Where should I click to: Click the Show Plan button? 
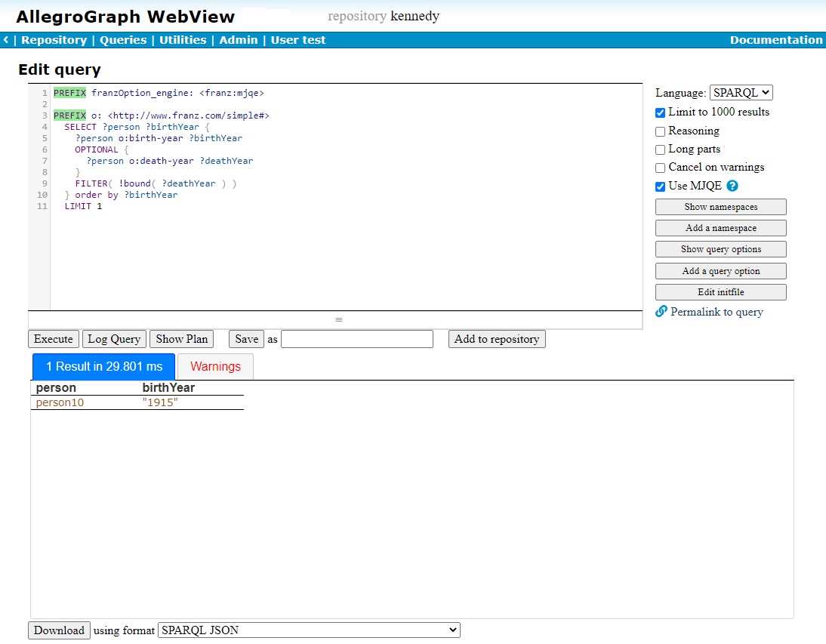point(181,338)
